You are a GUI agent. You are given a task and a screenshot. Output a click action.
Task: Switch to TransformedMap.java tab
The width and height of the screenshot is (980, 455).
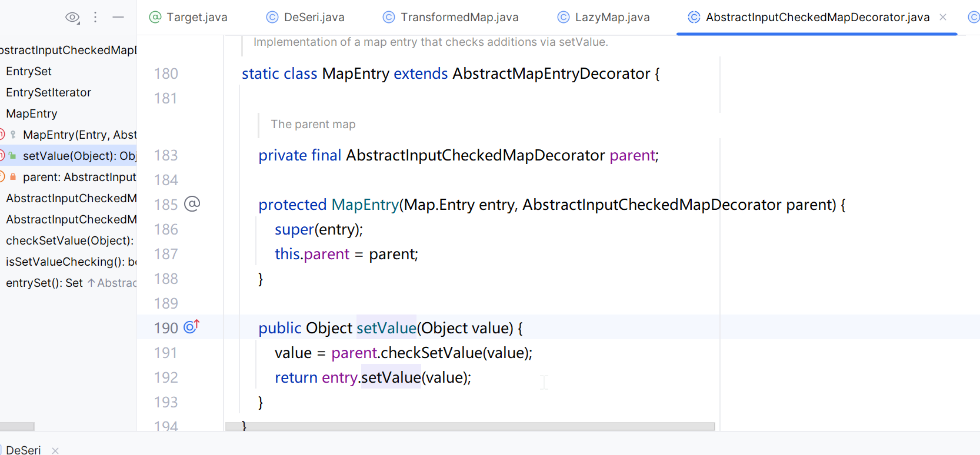pos(451,18)
